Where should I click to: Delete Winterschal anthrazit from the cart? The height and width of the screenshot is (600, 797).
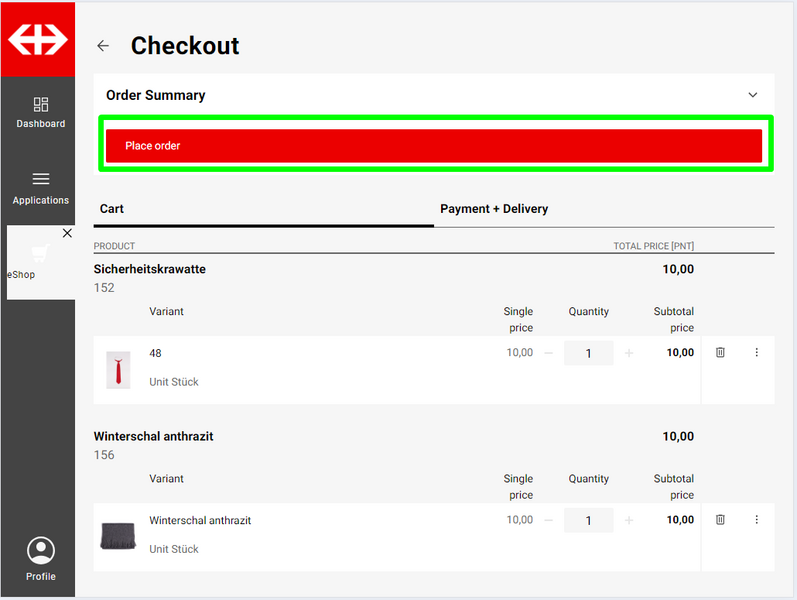(x=720, y=520)
